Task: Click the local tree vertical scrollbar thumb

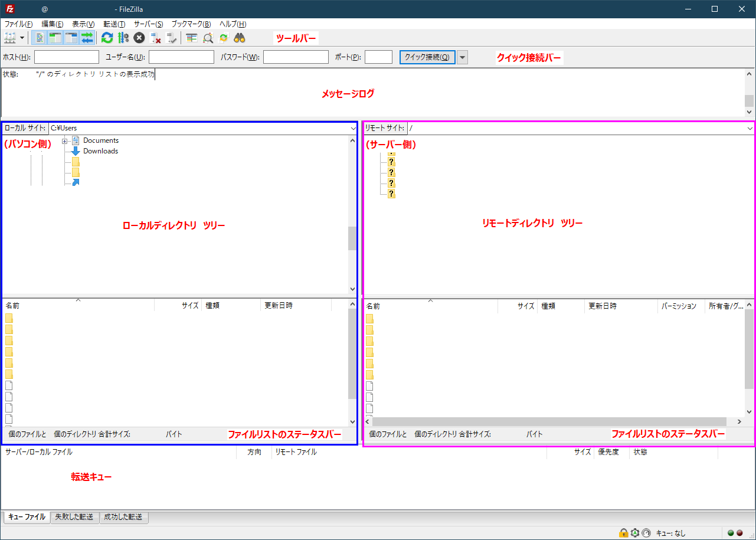Action: coord(352,239)
